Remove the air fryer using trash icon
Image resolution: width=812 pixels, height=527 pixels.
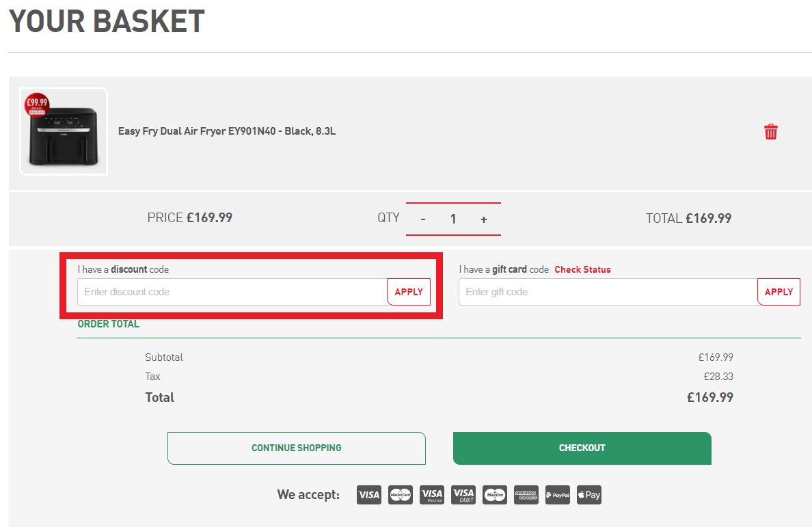[770, 132]
